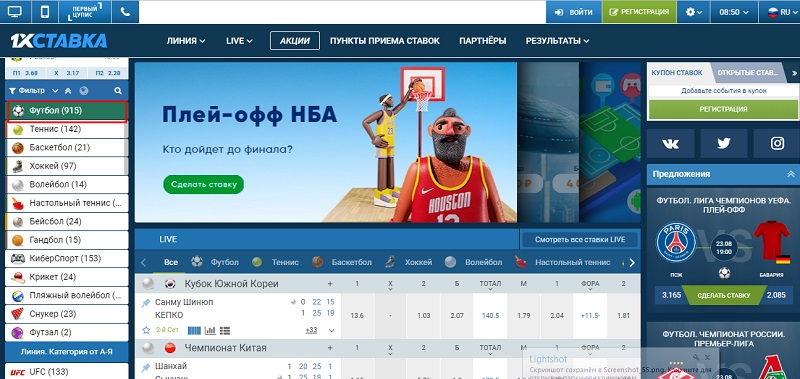
Task: Click the desktop app monitor icon
Action: (x=15, y=12)
